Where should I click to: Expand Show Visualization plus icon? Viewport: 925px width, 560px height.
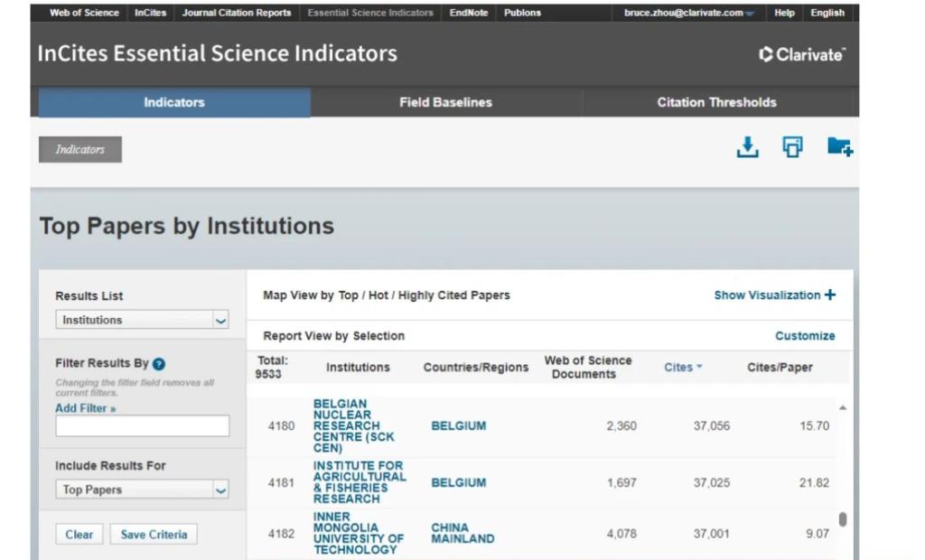point(830,295)
